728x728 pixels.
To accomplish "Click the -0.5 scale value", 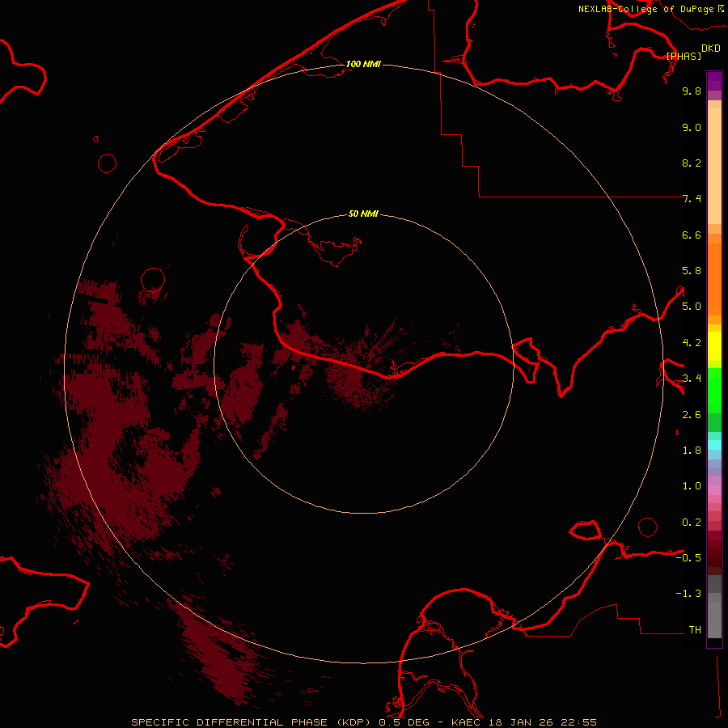I will pos(688,558).
